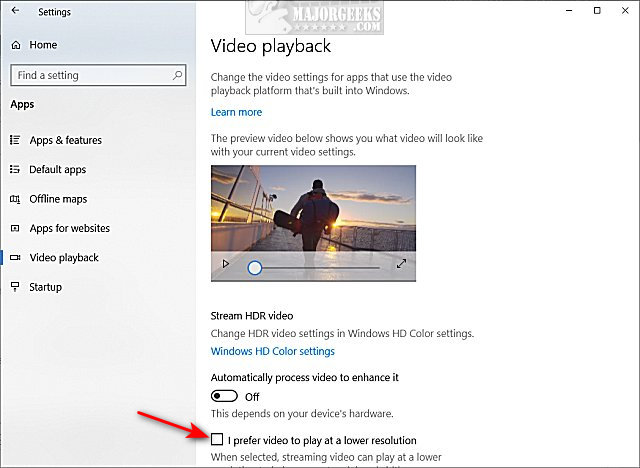Expand preview video to full screen
This screenshot has width=640, height=468.
click(x=401, y=264)
